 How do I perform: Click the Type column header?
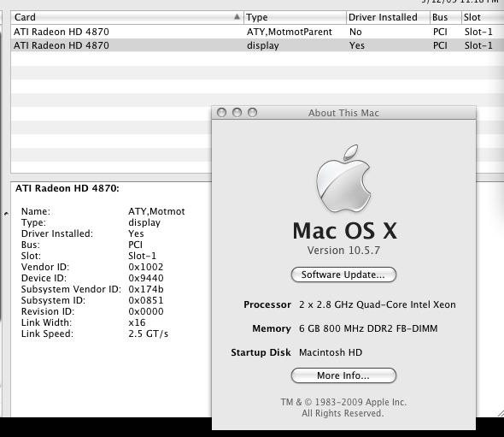(x=295, y=17)
